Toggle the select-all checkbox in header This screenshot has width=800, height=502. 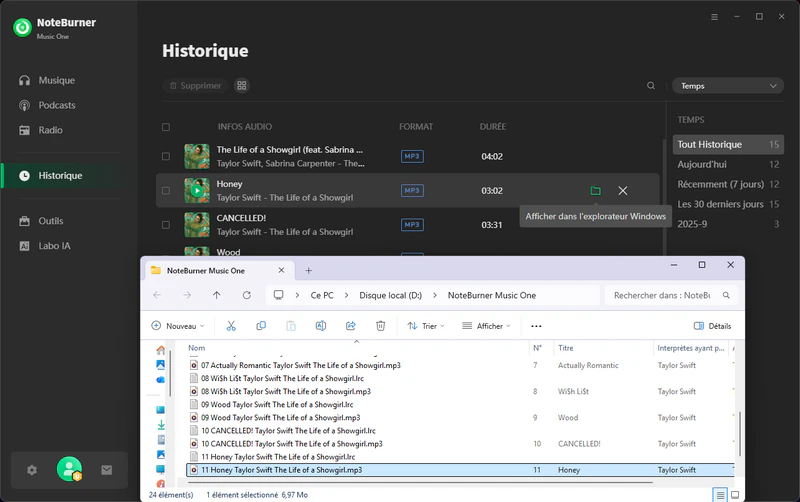coord(166,127)
